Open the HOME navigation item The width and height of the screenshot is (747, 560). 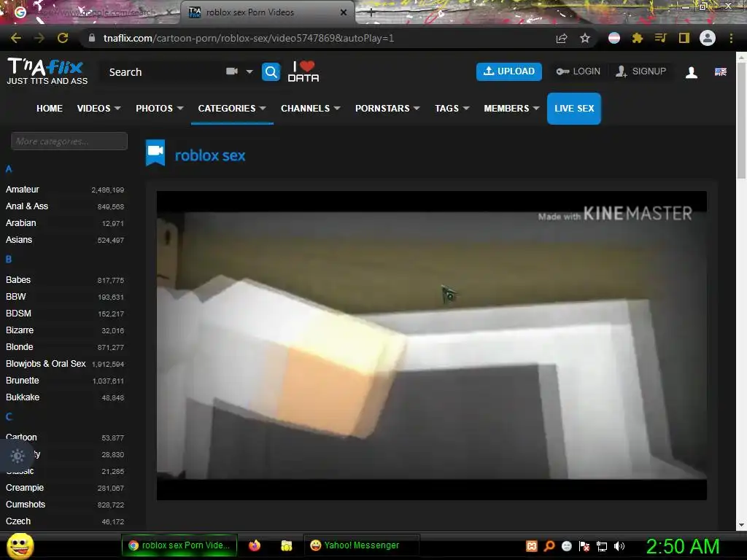[50, 109]
